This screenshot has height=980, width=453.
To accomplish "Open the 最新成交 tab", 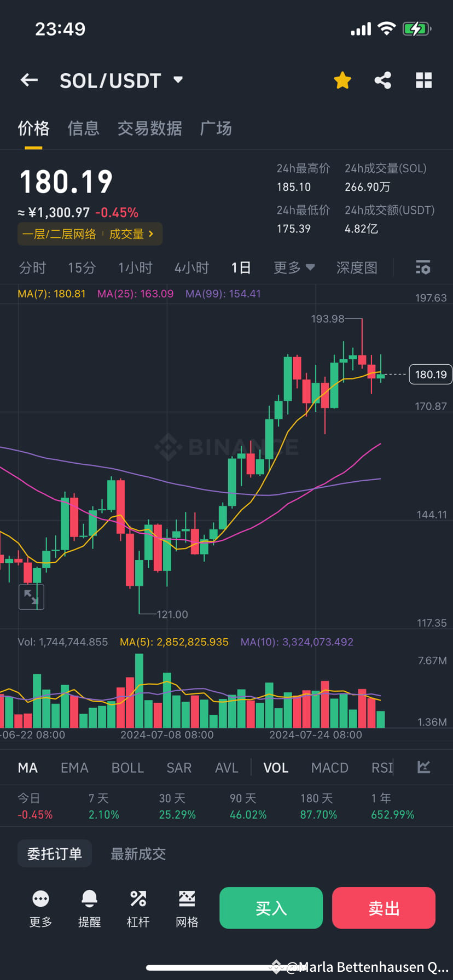I will click(137, 853).
